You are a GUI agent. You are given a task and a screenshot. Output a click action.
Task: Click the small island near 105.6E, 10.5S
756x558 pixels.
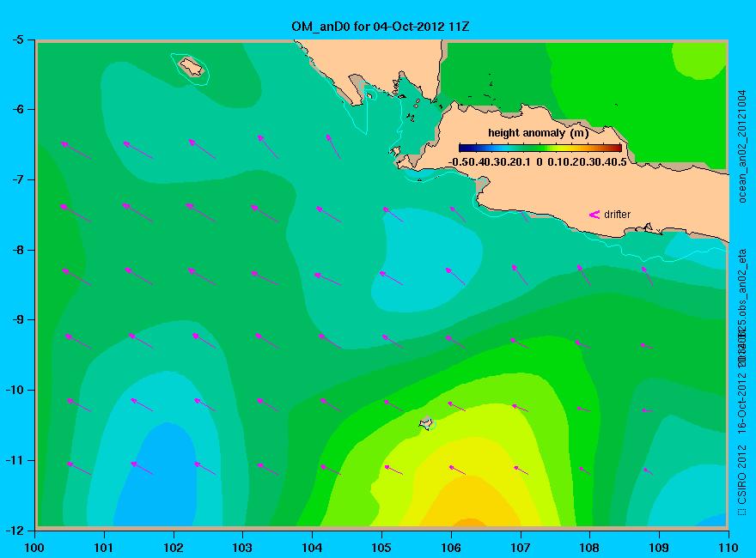[x=426, y=423]
